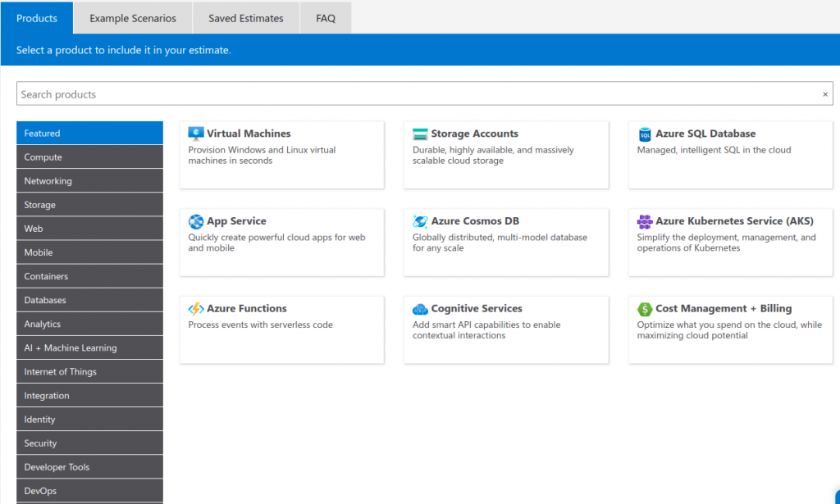
Task: Add Azure SQL Database via its title
Action: [705, 134]
